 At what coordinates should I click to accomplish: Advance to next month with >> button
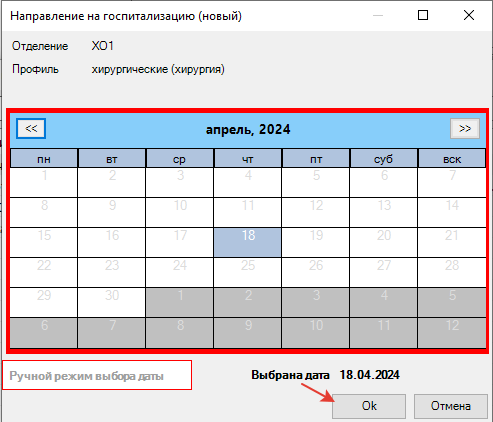pos(465,128)
